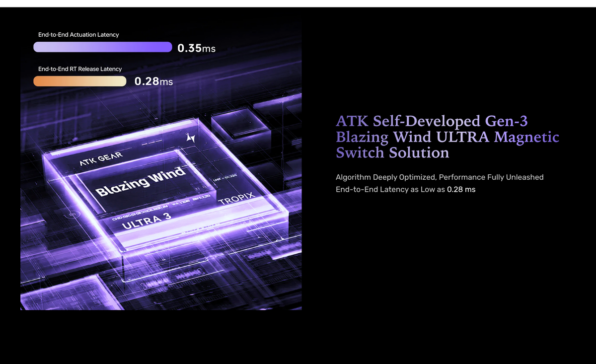The width and height of the screenshot is (596, 364).
Task: Click the "ATK Self-Developed Gen-3" heading line
Action: click(432, 121)
